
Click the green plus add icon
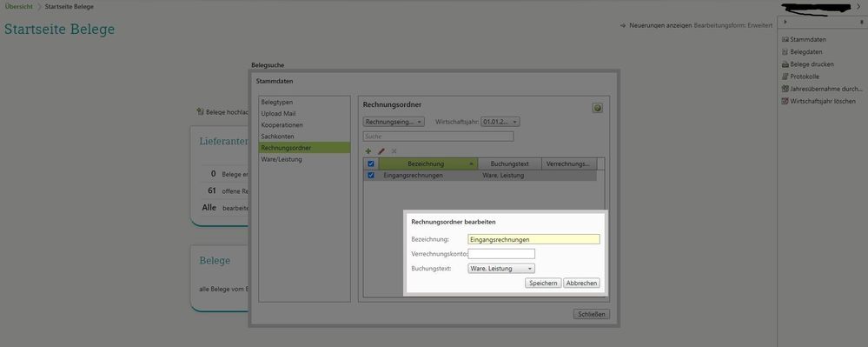click(368, 150)
